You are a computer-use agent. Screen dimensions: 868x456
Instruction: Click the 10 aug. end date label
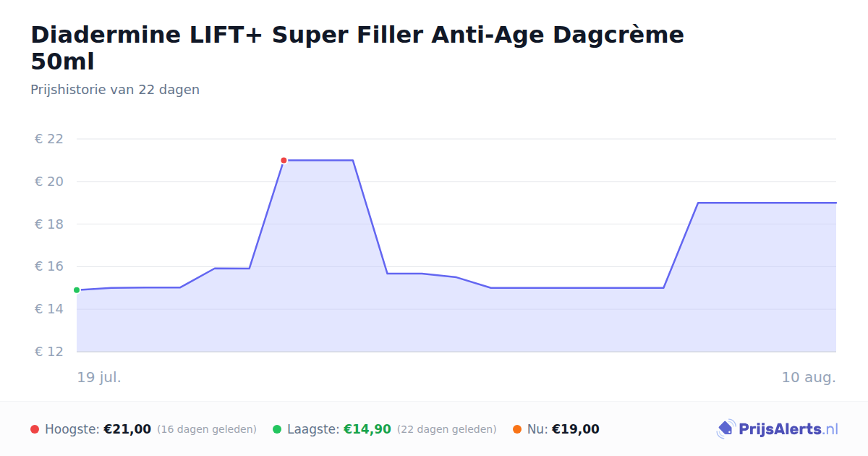tap(809, 377)
